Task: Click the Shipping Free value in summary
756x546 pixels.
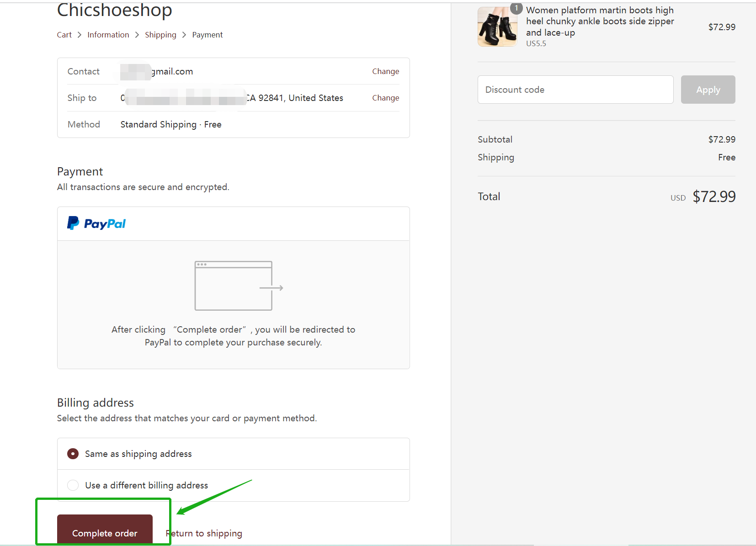Action: (727, 157)
